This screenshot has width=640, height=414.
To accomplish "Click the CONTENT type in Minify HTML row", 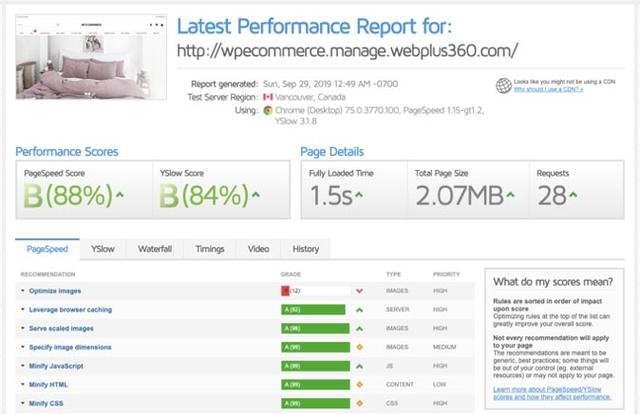I will click(x=400, y=385).
